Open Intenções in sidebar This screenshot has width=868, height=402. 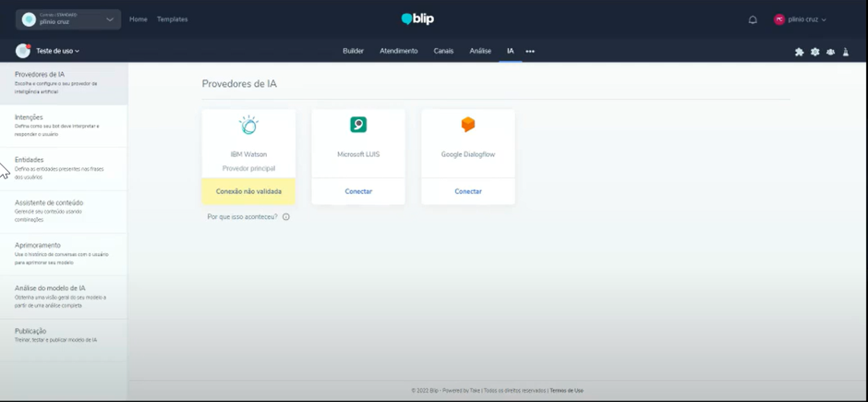[64, 126]
